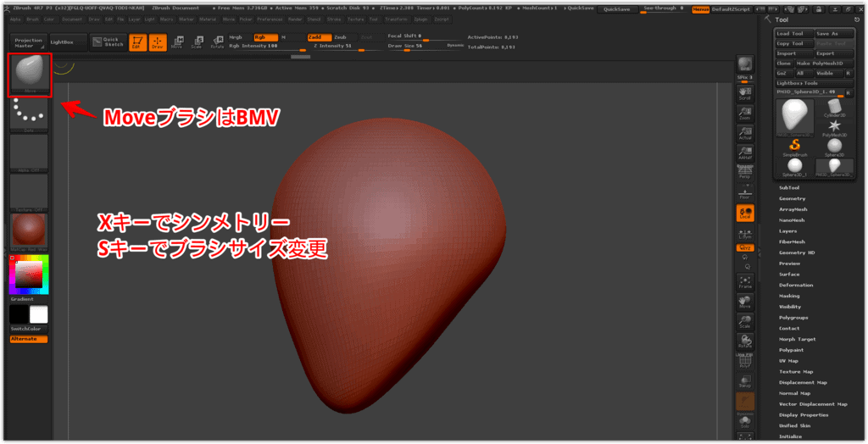
Task: Expand the SubTool palette section
Action: tap(789, 187)
